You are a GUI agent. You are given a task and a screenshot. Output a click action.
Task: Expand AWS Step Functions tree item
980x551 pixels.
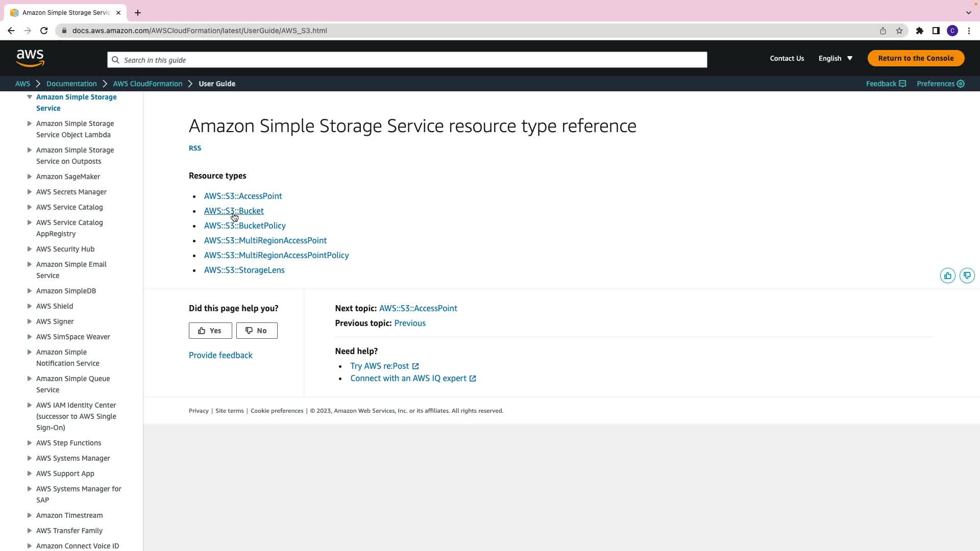30,443
